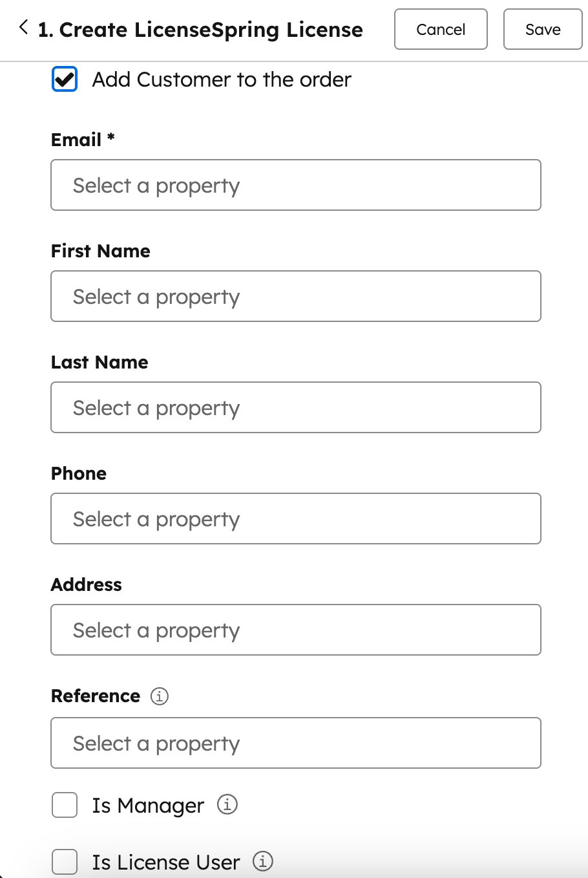Click the Create LicenseSpring License title
Viewport: 588px width, 878px height.
(200, 30)
